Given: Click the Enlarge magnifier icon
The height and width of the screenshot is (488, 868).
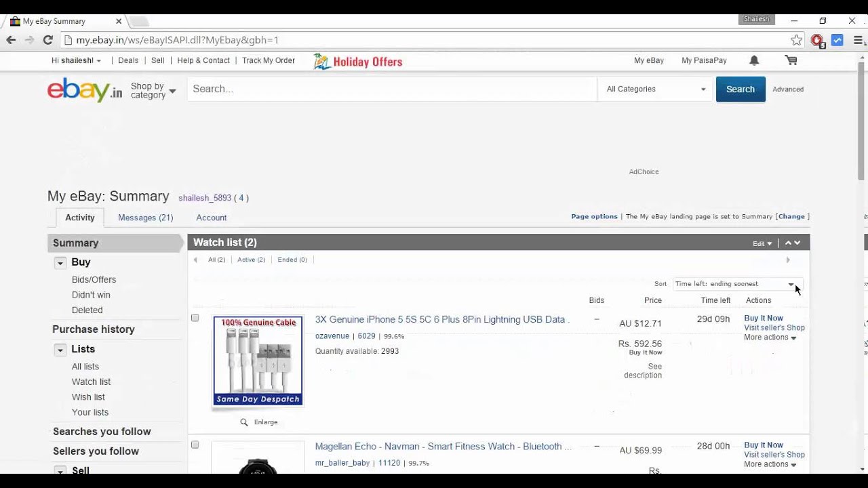Looking at the screenshot, I should coord(244,422).
